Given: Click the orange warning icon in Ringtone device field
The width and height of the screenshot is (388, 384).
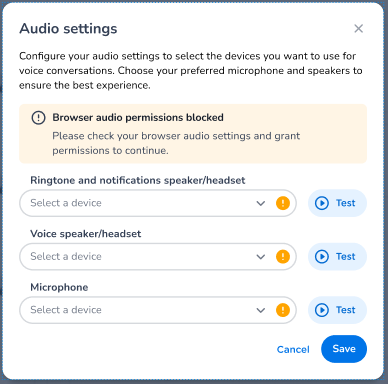Looking at the screenshot, I should coord(283,203).
